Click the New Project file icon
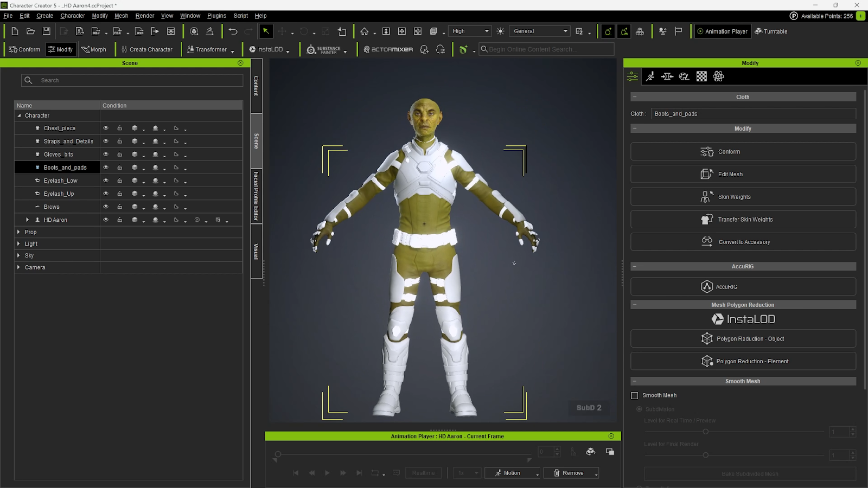 tap(15, 31)
